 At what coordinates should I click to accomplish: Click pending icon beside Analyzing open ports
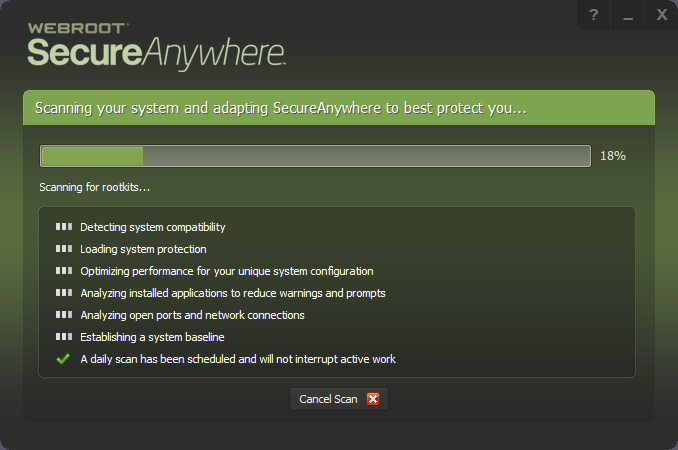coord(64,315)
